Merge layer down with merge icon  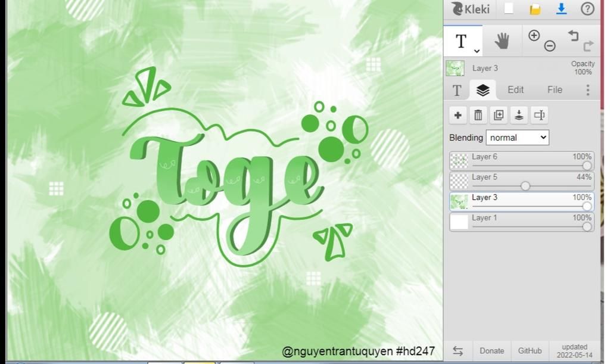519,115
